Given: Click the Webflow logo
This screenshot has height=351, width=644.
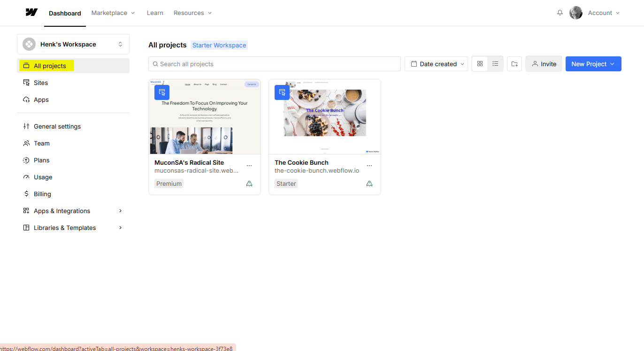Looking at the screenshot, I should pyautogui.click(x=31, y=13).
